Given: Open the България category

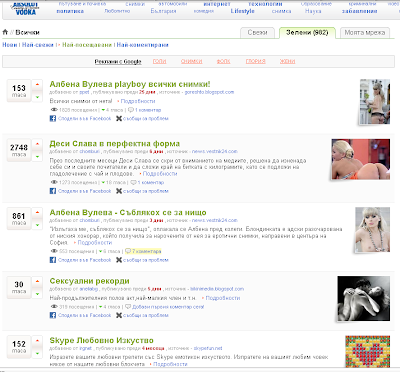Looking at the screenshot, I should (163, 11).
